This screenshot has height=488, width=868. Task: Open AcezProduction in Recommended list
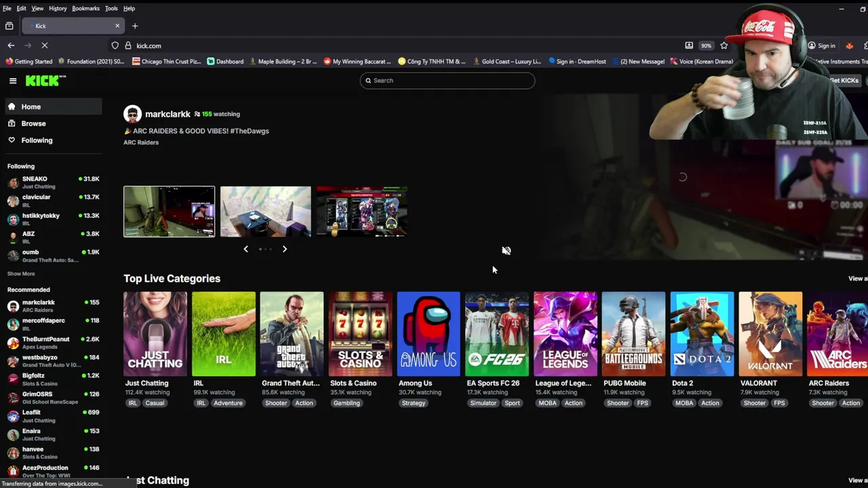pos(53,471)
